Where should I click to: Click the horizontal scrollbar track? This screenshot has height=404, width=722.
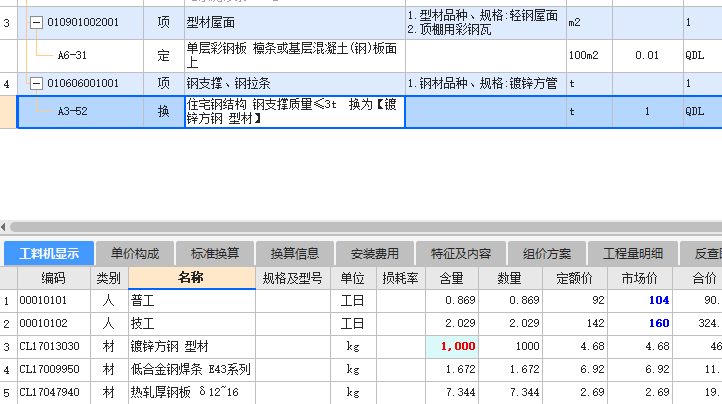tap(366, 227)
